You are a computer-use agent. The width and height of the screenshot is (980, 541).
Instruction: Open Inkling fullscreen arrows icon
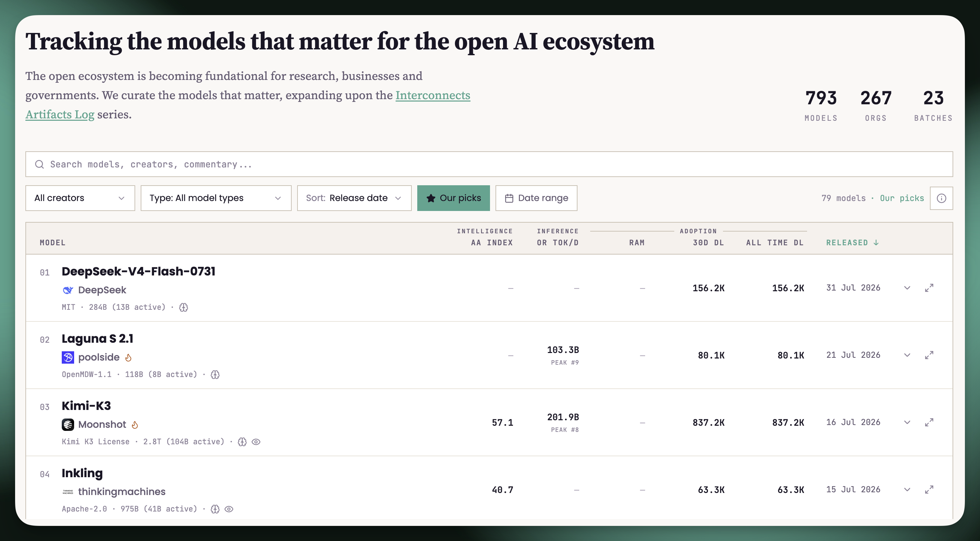coord(929,490)
